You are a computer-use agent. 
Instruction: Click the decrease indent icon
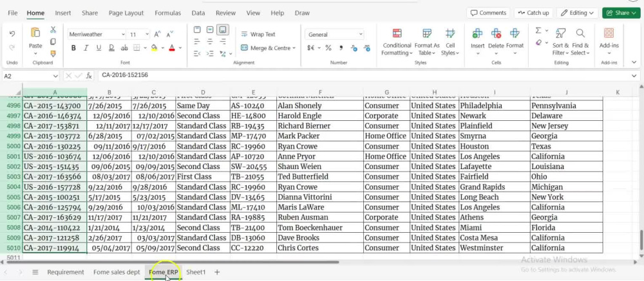tap(197, 53)
